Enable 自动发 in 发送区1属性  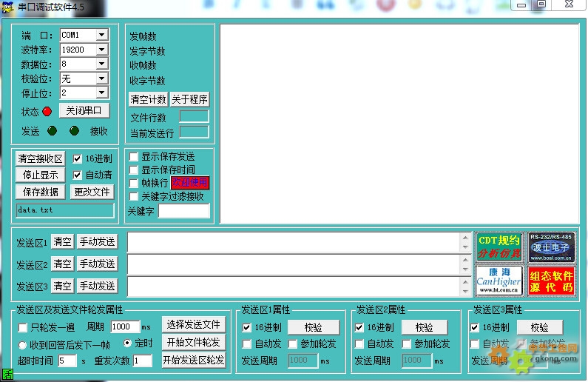pos(246,344)
